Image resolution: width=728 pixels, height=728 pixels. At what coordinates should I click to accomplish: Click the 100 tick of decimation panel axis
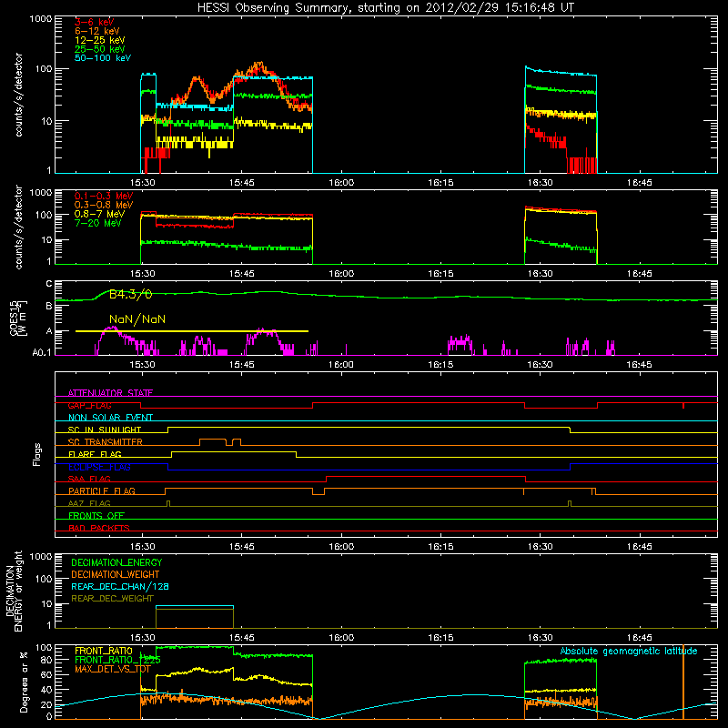coord(44,579)
